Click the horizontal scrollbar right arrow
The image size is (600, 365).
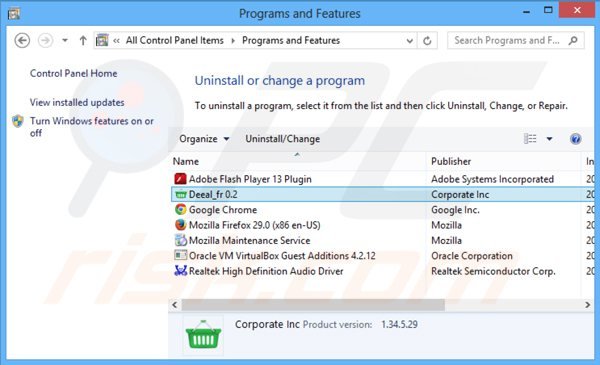pyautogui.click(x=587, y=305)
